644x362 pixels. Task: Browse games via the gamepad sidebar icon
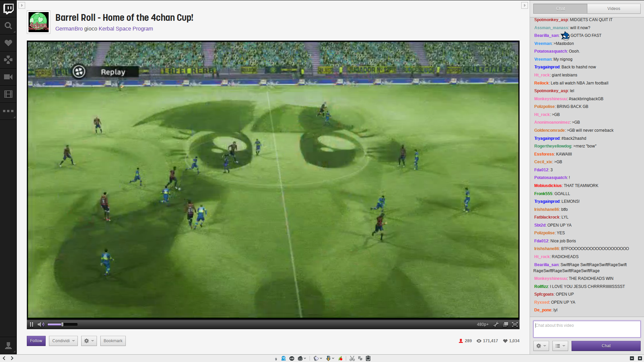pos(8,60)
